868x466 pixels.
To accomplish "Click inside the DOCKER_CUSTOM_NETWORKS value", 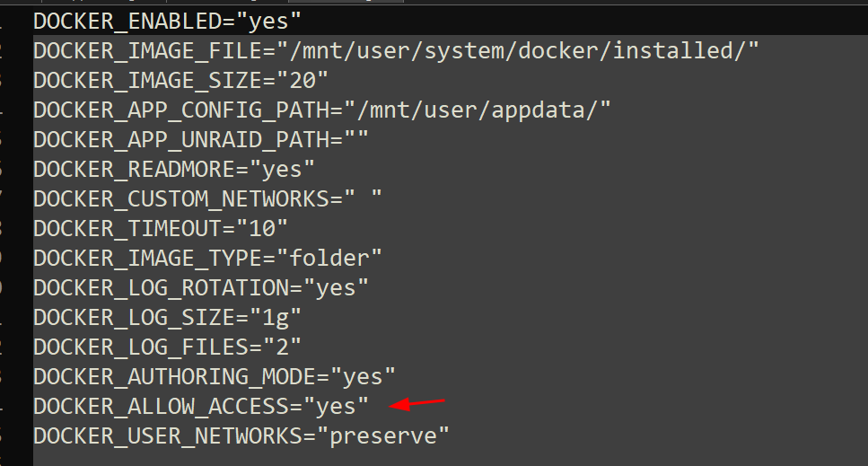I will click(364, 199).
